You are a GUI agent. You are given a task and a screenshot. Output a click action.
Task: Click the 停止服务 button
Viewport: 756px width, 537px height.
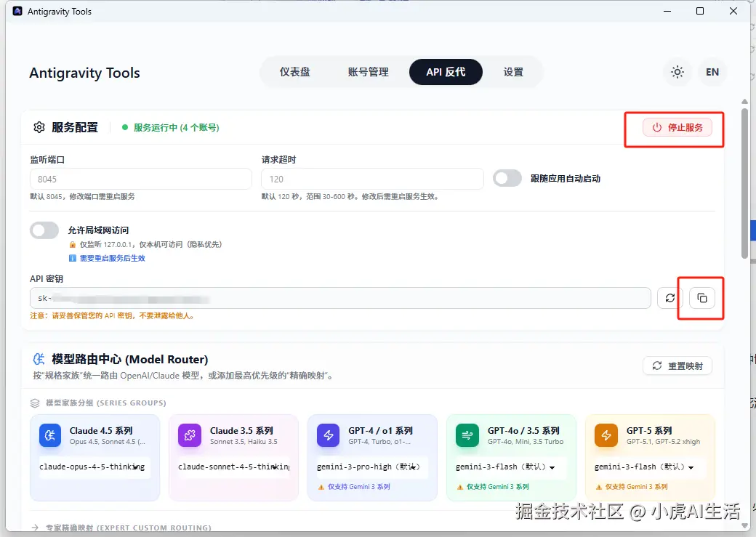(x=677, y=128)
